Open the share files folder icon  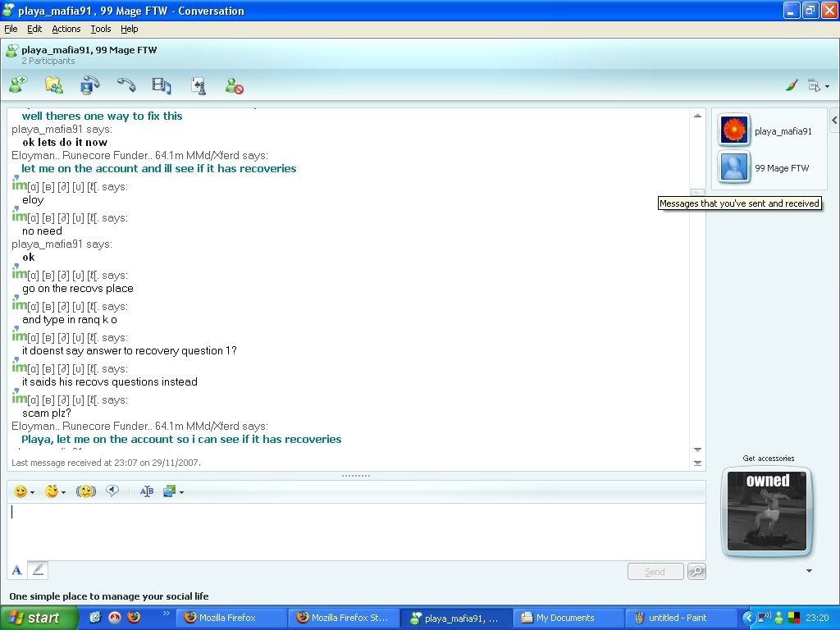coord(53,84)
